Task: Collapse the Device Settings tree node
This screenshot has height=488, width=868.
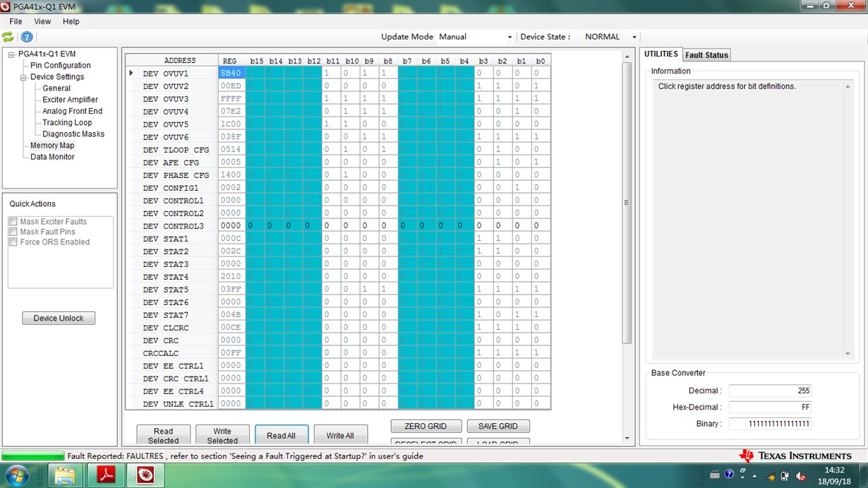Action: click(23, 77)
